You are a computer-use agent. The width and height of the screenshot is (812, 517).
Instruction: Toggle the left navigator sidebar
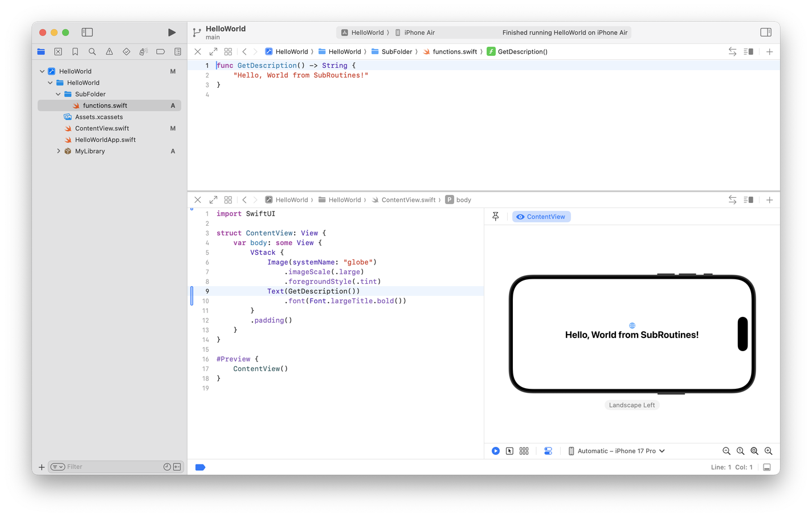(x=87, y=32)
